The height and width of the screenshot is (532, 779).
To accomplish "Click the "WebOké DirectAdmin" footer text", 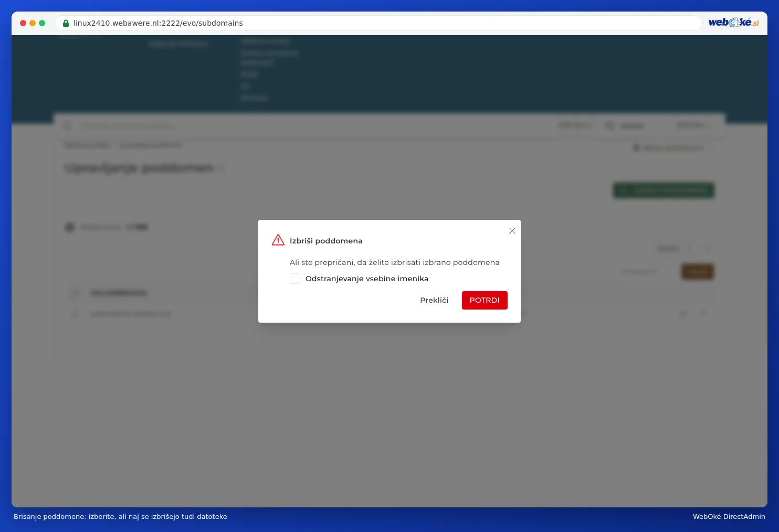I will (x=729, y=517).
